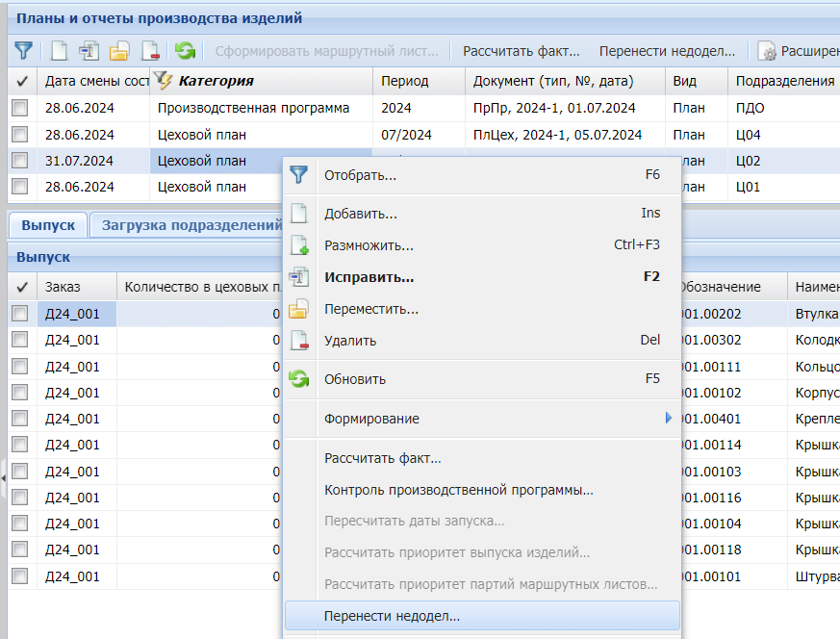Click the green refresh toolbar icon
This screenshot has height=639, width=840.
pos(185,50)
